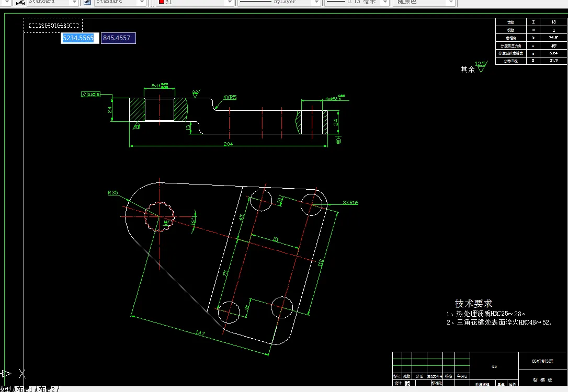Select the 0.05 B parallelism tolerance frame

90,94
